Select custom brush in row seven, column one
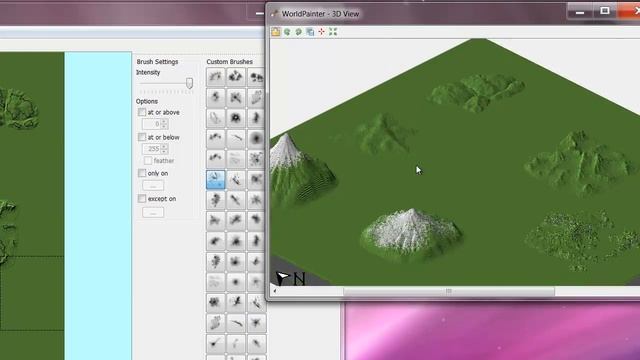 [x=216, y=200]
